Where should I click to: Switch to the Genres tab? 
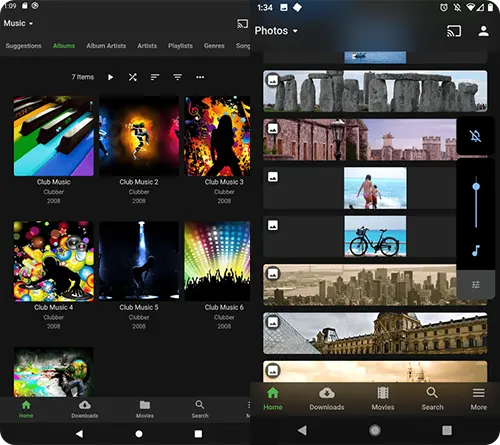pos(214,46)
